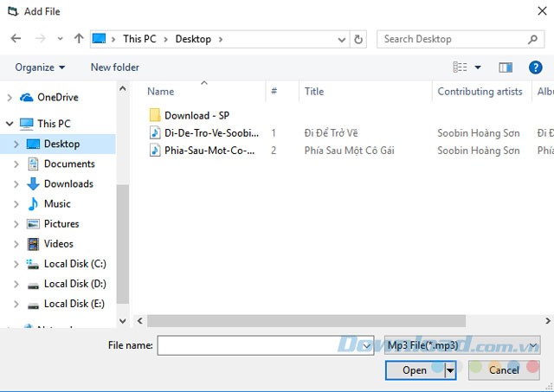
Task: Refresh the Desktop folder view
Action: [358, 40]
